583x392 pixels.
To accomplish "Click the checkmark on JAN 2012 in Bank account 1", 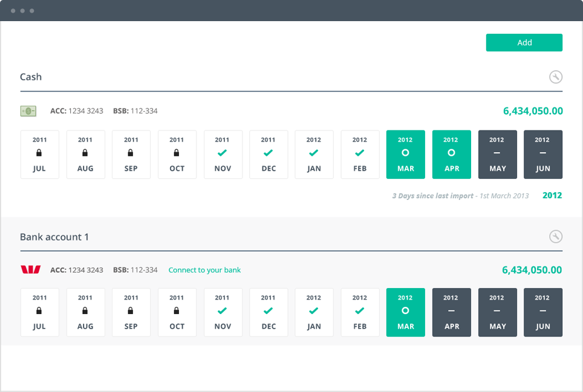I will click(314, 310).
